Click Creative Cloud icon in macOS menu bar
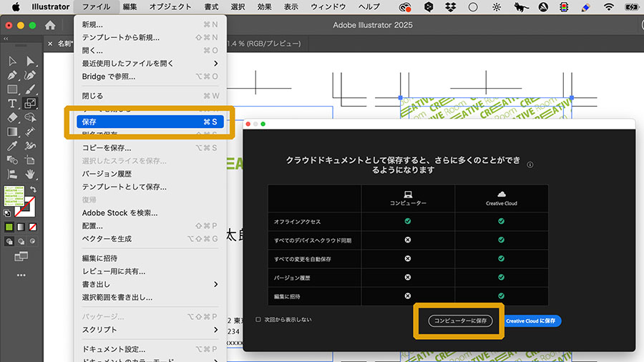The height and width of the screenshot is (362, 644). click(x=405, y=7)
